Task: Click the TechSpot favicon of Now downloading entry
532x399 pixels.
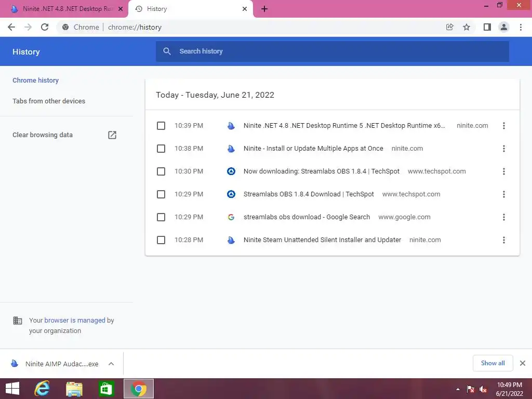Action: [x=231, y=171]
